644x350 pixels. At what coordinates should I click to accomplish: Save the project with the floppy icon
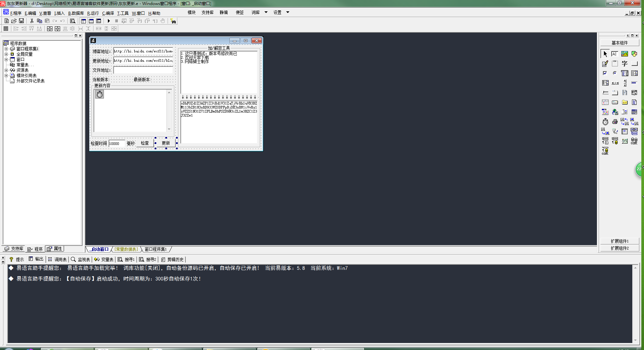[21, 21]
